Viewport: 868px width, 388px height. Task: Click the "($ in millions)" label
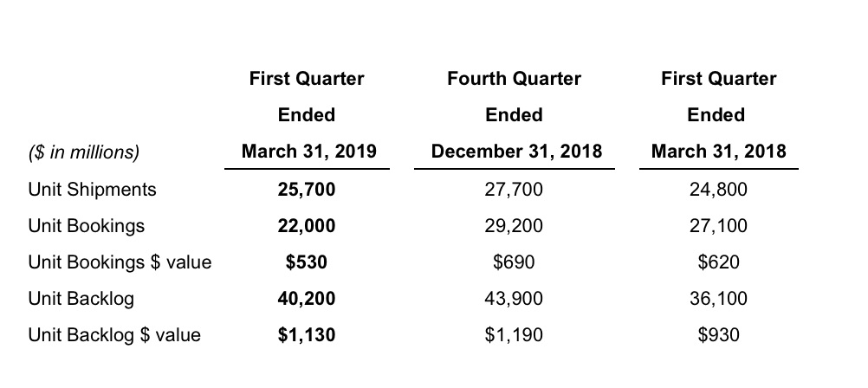point(83,152)
